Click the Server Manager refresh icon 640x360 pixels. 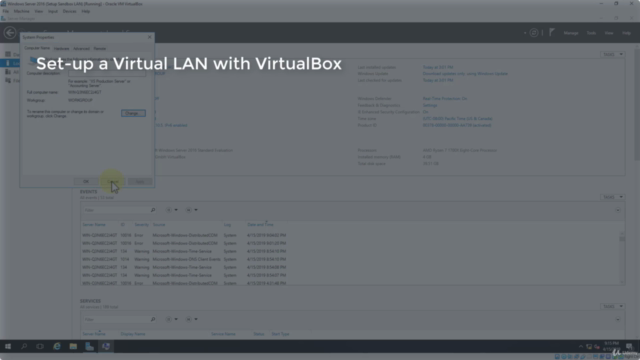(533, 33)
